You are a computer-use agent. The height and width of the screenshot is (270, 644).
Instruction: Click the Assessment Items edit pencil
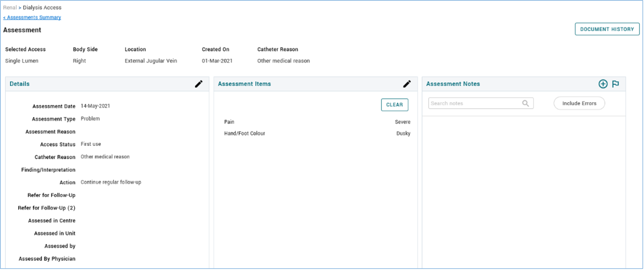click(407, 84)
